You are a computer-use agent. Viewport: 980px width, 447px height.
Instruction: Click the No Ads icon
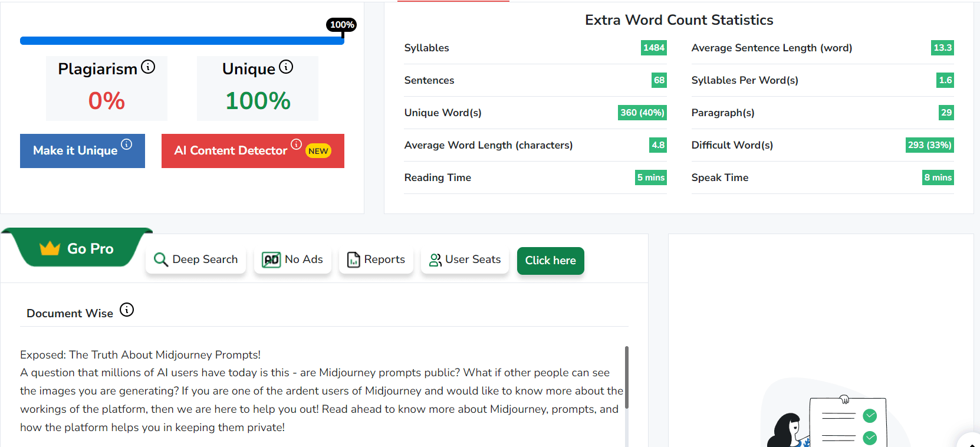(271, 259)
